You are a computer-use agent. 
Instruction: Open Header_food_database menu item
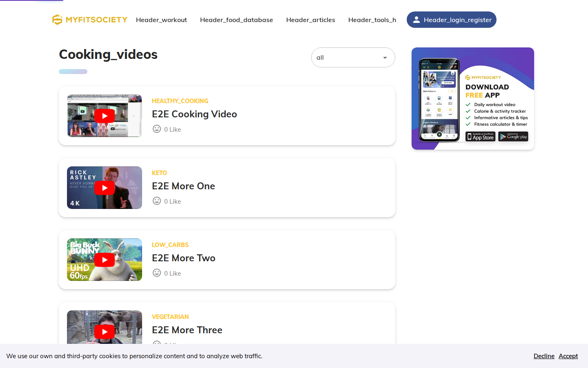coord(236,20)
